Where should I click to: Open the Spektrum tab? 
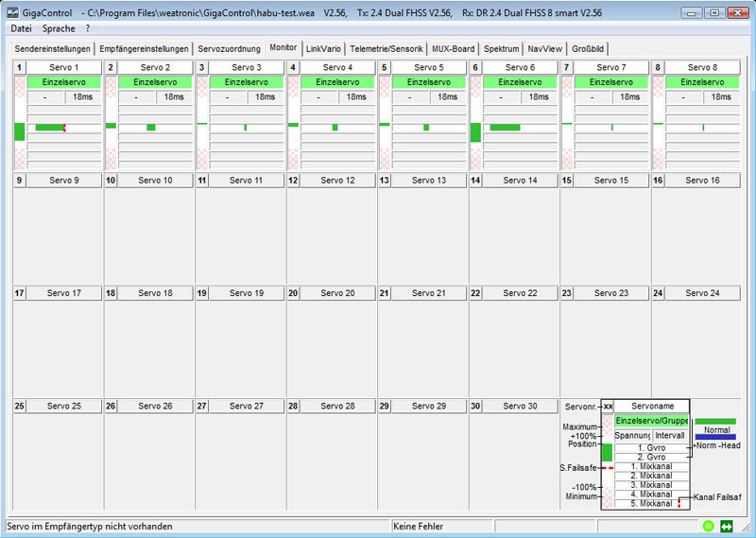502,49
